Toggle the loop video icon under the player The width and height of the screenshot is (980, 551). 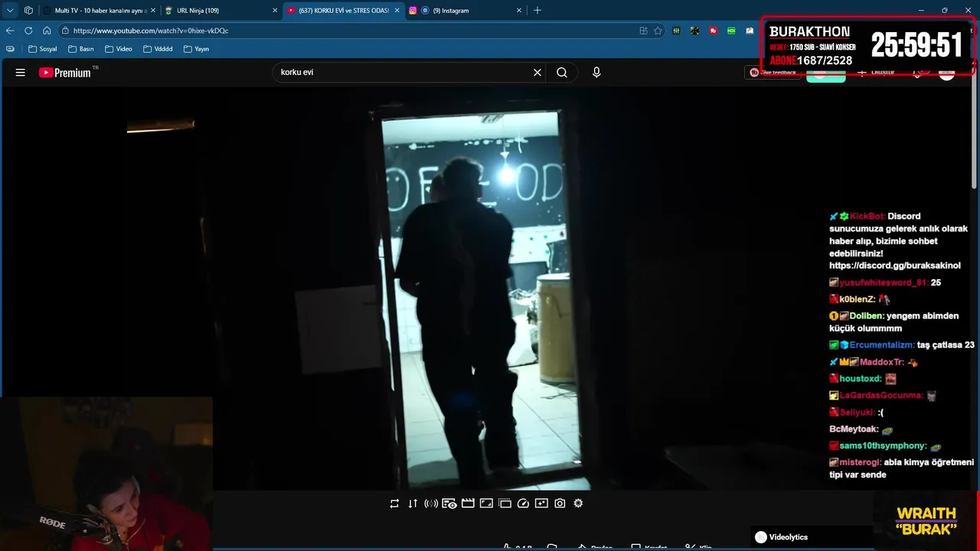(x=394, y=504)
